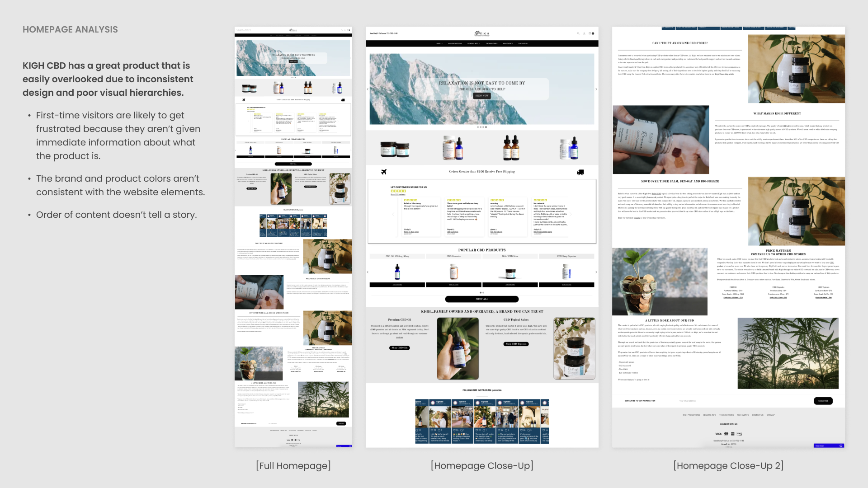Click hand pouring gummies photo in Close-Up 2
The height and width of the screenshot is (488, 868).
coord(660,140)
